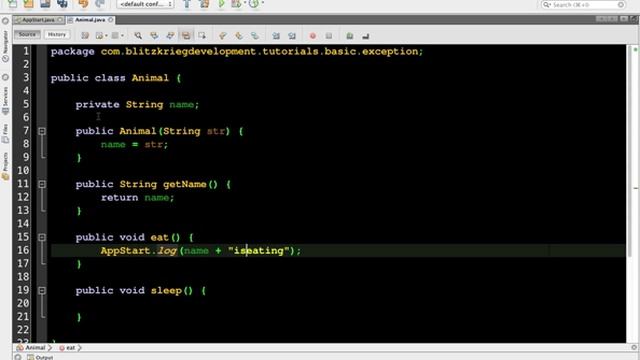Click the Profile Project clock icon
The width and height of the screenshot is (640, 360).
(x=253, y=4)
